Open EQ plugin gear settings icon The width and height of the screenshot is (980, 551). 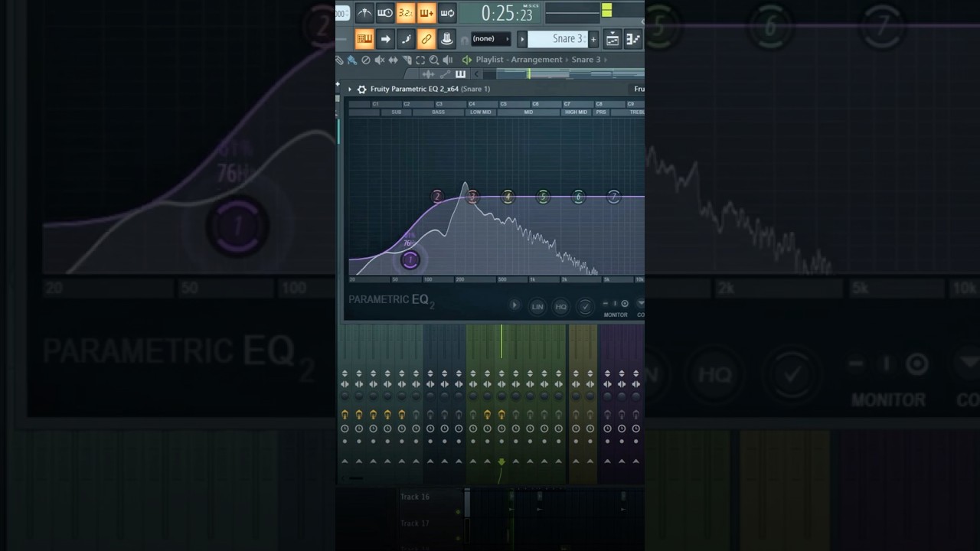pos(362,90)
